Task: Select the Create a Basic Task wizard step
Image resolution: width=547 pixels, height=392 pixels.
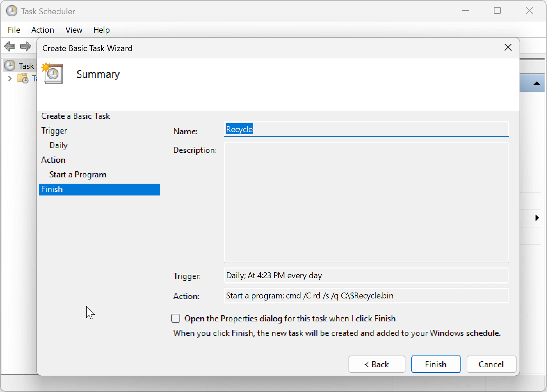Action: click(75, 116)
